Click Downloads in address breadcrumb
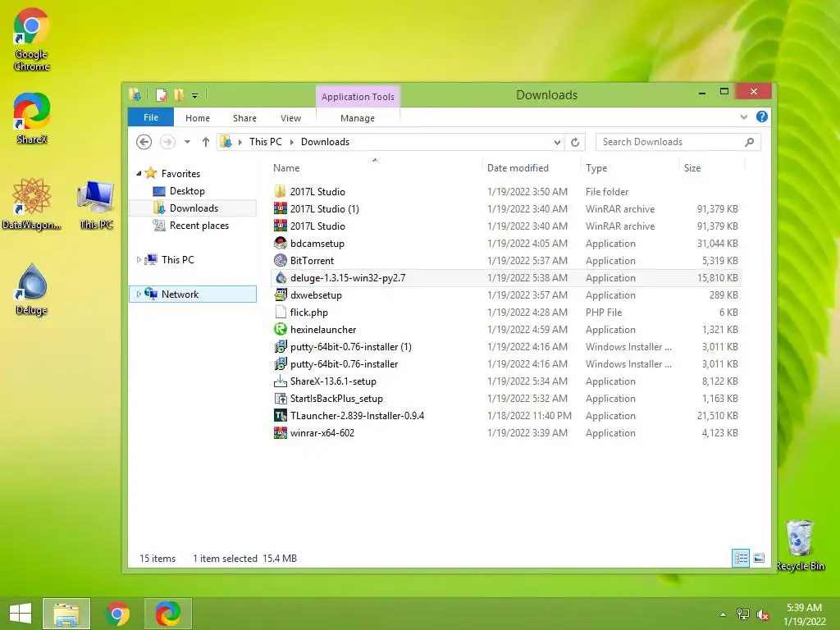This screenshot has height=630, width=840. tap(325, 142)
